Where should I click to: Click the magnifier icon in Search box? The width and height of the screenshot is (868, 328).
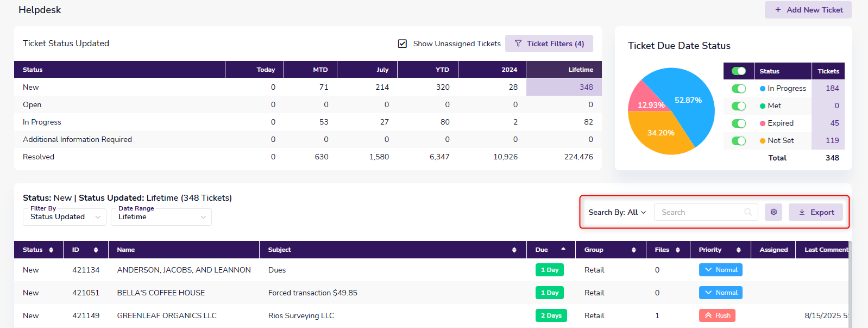[x=748, y=212]
